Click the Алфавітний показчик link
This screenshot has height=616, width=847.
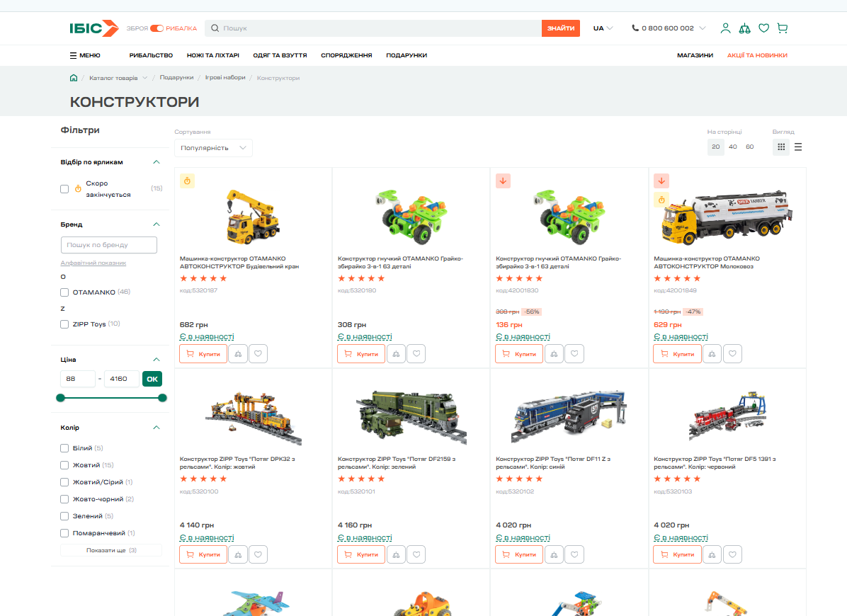click(93, 263)
